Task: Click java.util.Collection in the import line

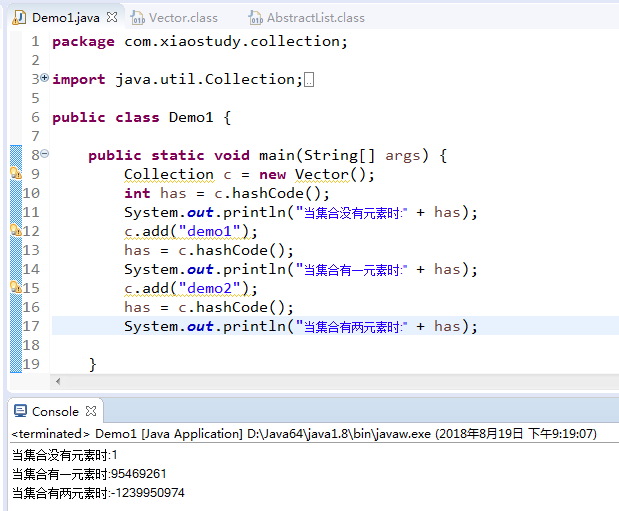Action: 205,79
